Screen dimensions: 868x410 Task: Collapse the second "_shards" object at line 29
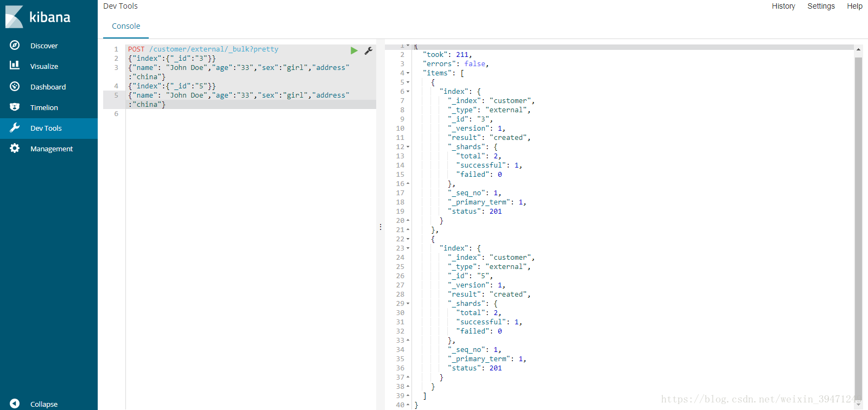tap(408, 304)
